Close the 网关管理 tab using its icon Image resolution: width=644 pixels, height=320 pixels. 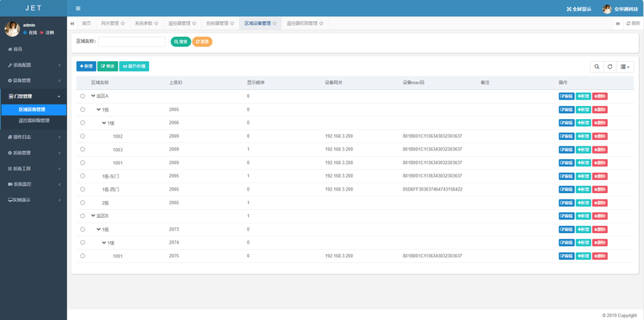click(x=122, y=23)
